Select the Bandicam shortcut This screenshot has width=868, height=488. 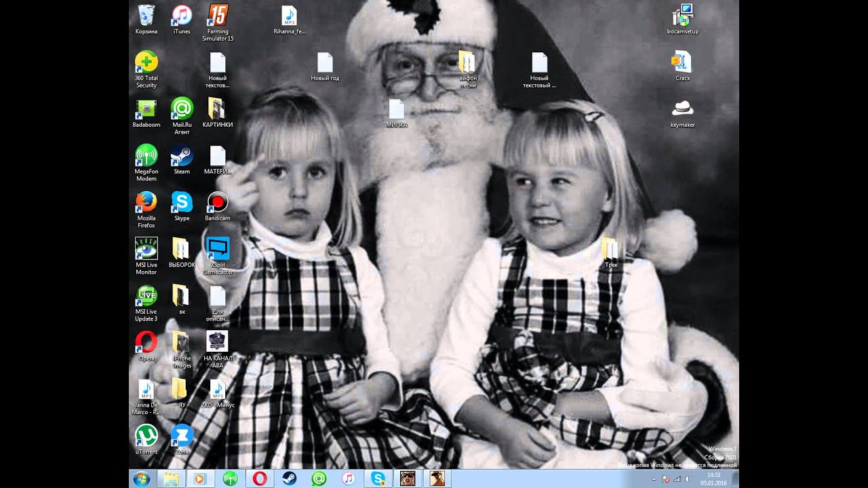(x=218, y=207)
